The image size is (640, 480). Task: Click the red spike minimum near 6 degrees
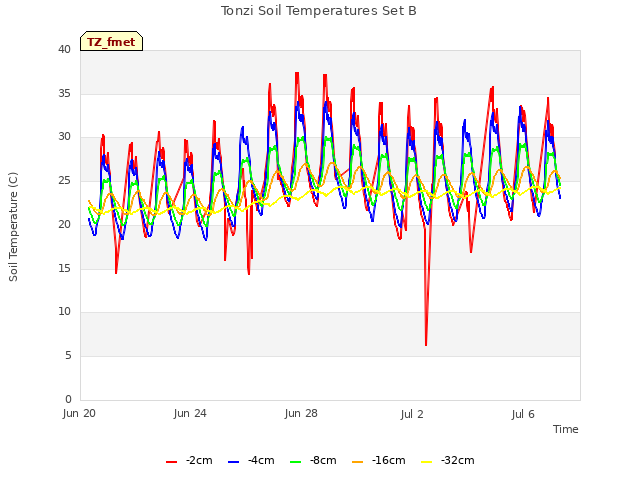(426, 345)
